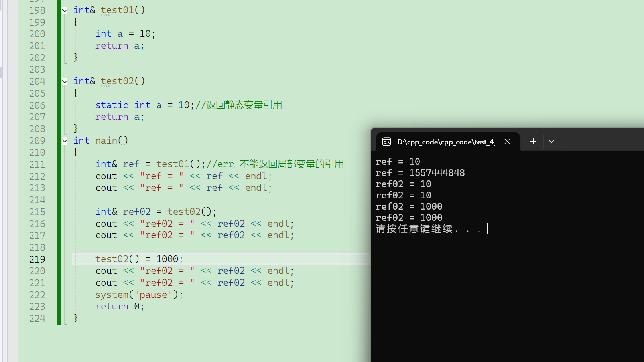
Task: Click the comment '//err 不能返回局部变量的引用'
Action: pyautogui.click(x=275, y=164)
